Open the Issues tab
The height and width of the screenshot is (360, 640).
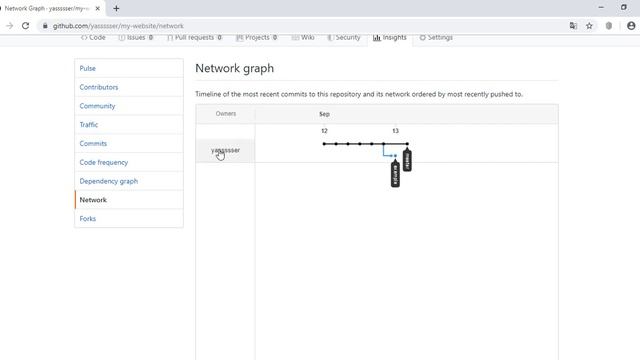coord(136,38)
